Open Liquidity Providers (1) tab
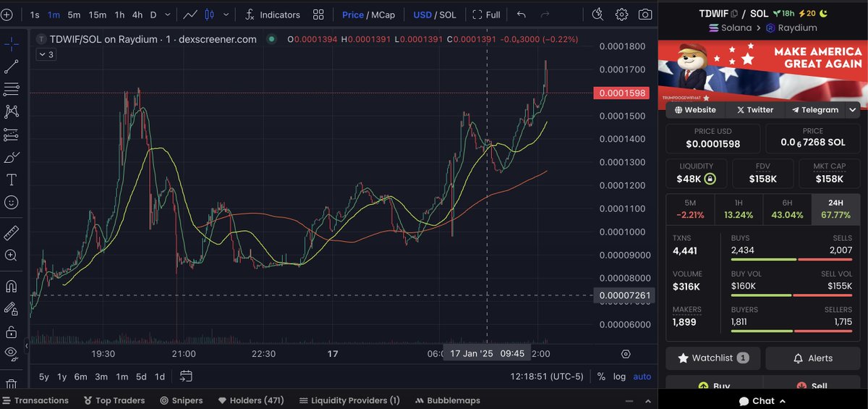The image size is (868, 409). (x=349, y=400)
